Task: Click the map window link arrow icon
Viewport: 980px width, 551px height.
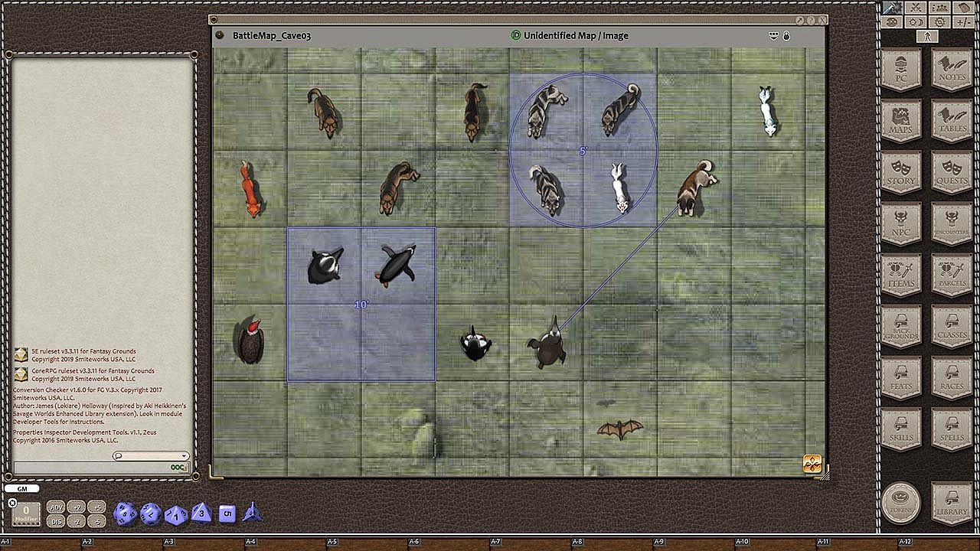Action: [x=800, y=21]
